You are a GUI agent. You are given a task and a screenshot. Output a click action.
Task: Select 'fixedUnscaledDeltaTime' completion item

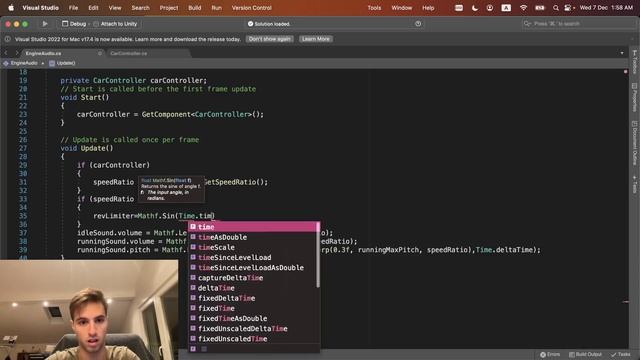pos(253,329)
